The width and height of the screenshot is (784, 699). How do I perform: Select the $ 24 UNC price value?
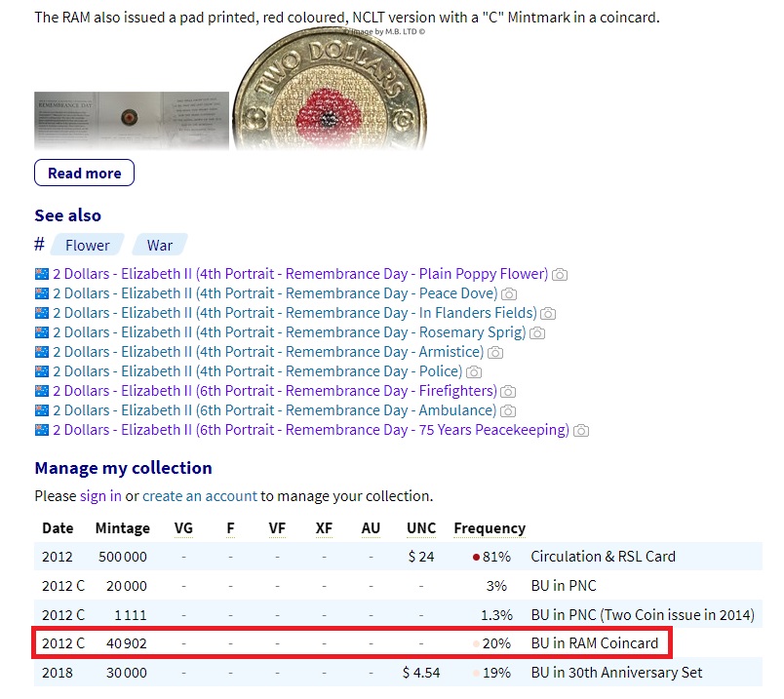[421, 557]
